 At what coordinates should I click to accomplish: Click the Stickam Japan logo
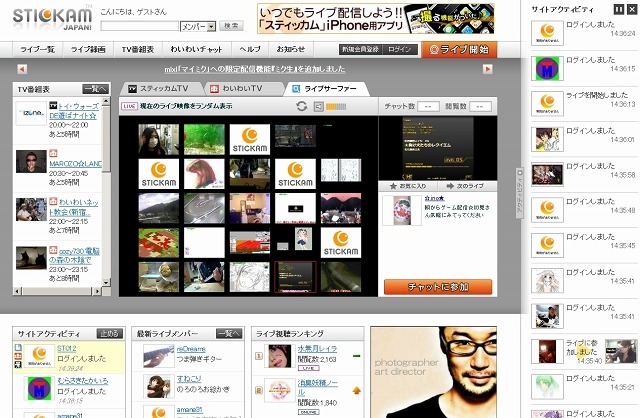pos(52,18)
